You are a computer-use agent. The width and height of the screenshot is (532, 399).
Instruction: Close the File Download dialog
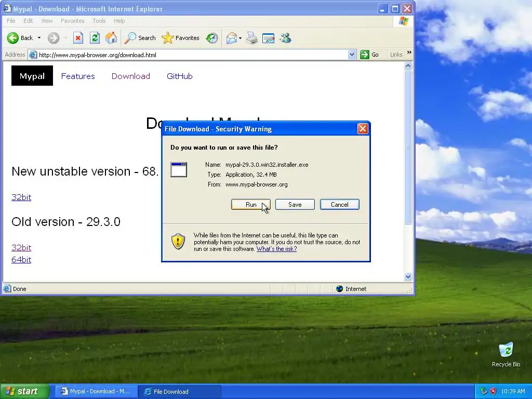click(x=363, y=129)
